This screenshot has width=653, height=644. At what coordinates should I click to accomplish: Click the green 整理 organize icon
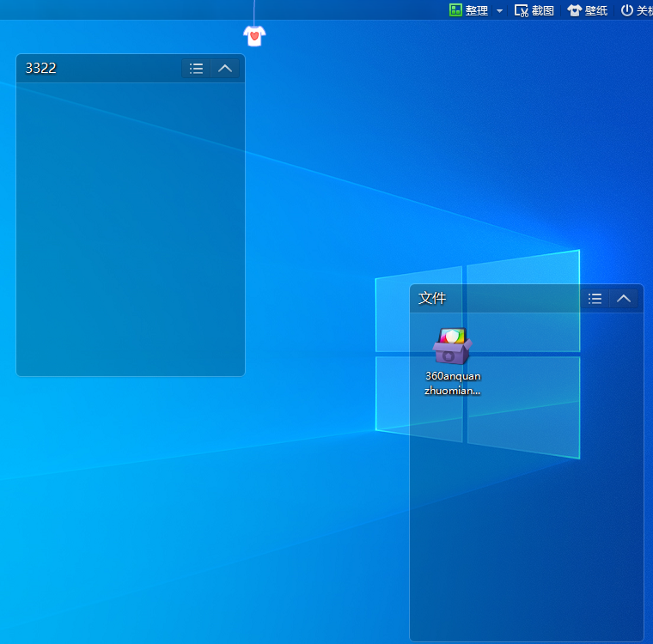455,10
